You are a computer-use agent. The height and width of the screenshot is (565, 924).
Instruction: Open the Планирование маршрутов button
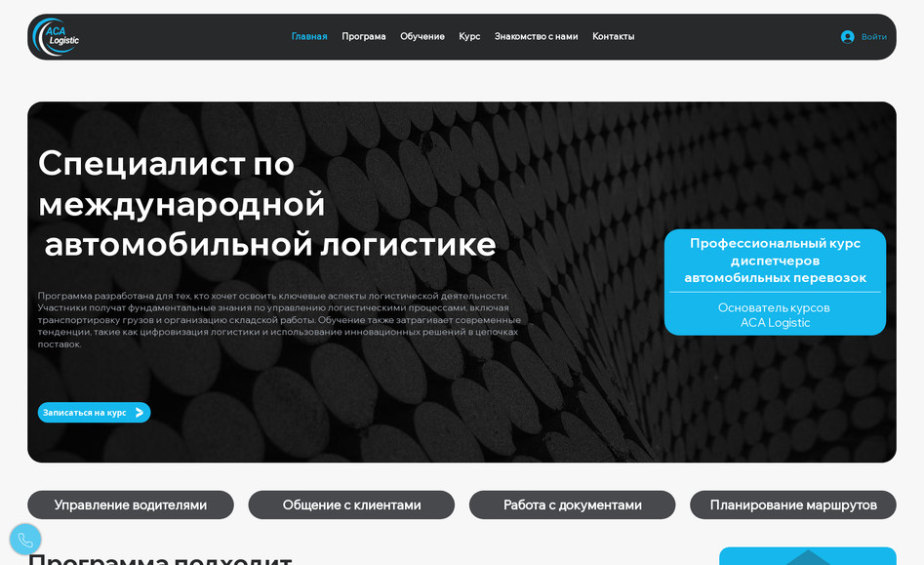[793, 504]
